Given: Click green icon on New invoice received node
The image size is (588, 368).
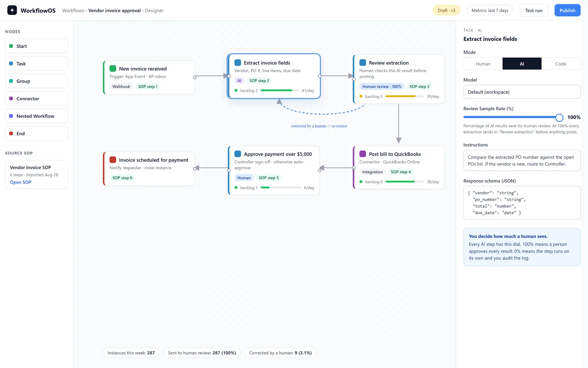Looking at the screenshot, I should tap(113, 68).
